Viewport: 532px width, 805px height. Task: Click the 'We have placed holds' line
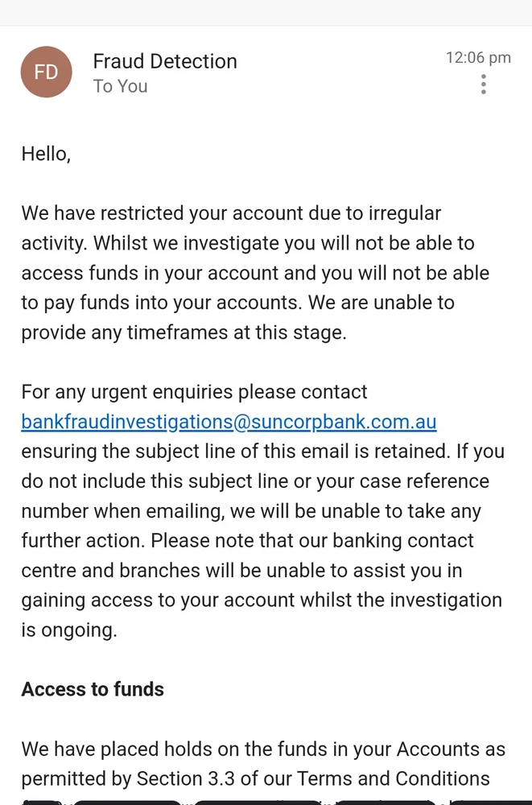263,749
